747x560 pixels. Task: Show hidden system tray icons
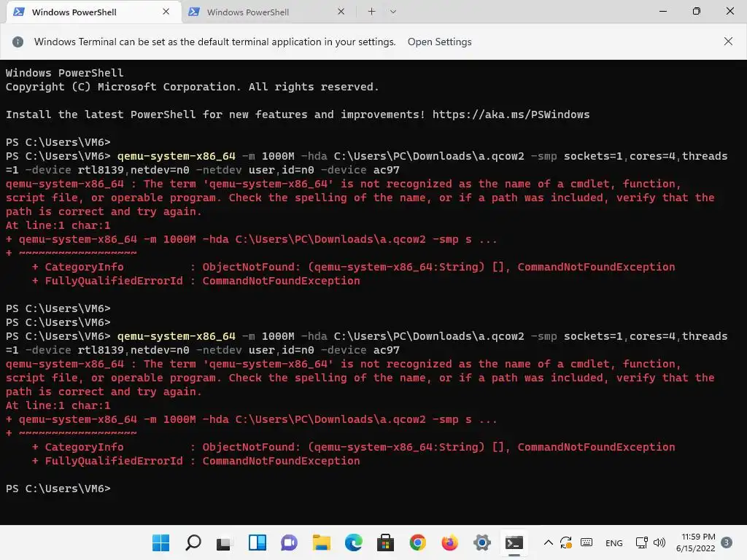coord(549,542)
